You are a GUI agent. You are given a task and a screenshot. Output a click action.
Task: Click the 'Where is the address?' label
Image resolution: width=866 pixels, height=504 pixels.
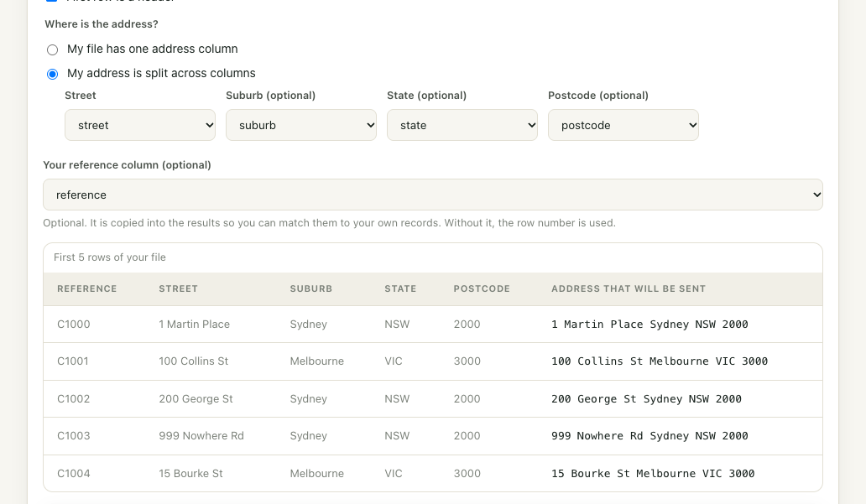(x=101, y=24)
